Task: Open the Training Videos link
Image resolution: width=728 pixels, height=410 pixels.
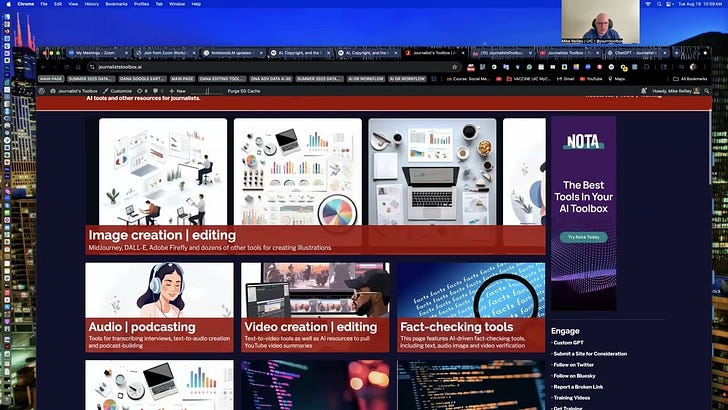Action: (x=572, y=398)
